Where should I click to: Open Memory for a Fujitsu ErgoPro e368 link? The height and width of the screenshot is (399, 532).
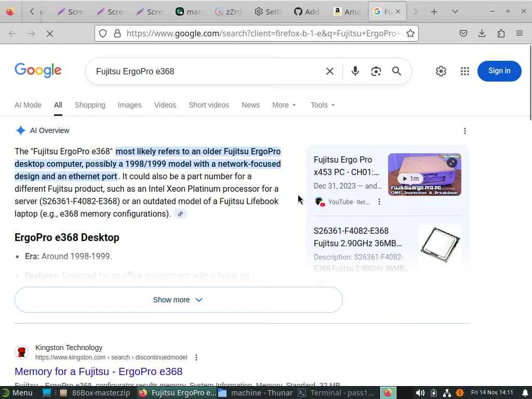[x=98, y=371]
